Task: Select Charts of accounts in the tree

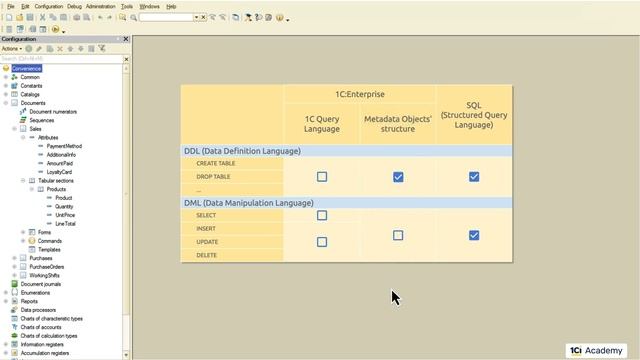Action: coord(41,327)
